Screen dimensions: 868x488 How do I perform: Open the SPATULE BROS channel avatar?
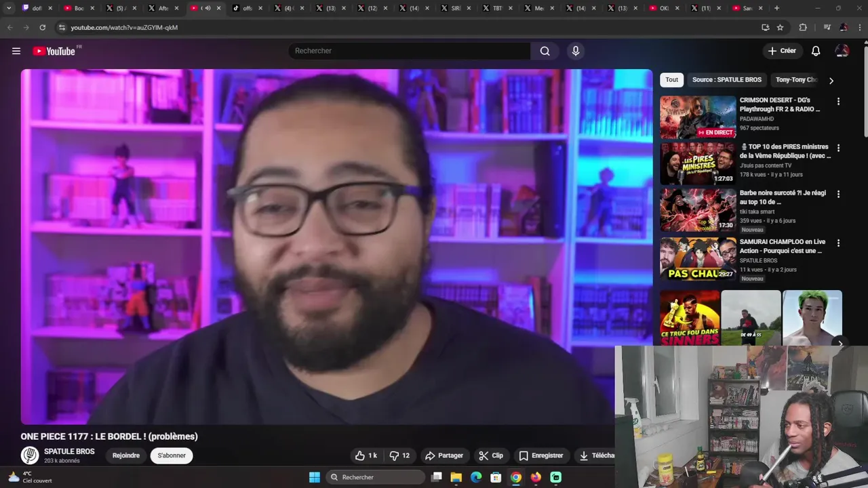30,455
